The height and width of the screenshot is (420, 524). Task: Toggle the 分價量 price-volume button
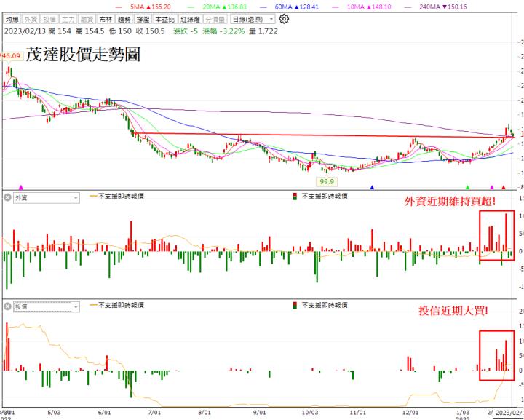pos(215,20)
